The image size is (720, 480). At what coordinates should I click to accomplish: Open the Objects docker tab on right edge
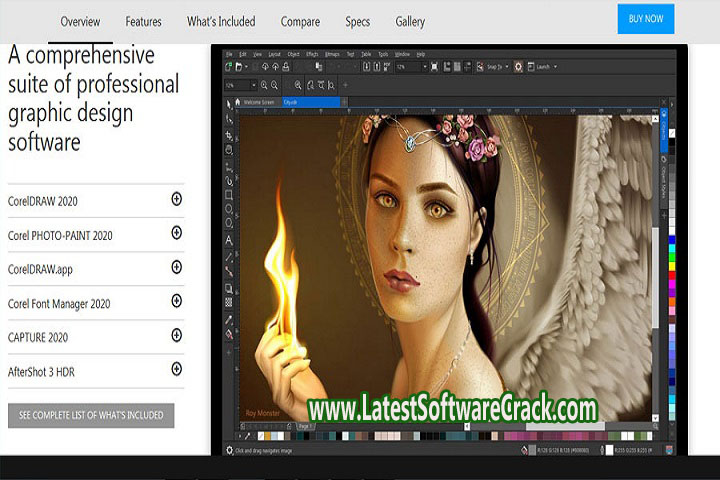(x=664, y=130)
